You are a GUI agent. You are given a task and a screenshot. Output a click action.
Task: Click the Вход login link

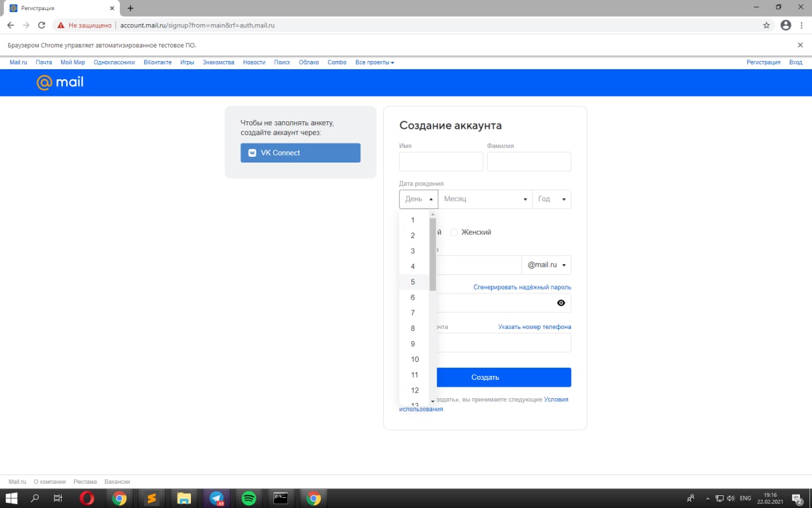796,62
